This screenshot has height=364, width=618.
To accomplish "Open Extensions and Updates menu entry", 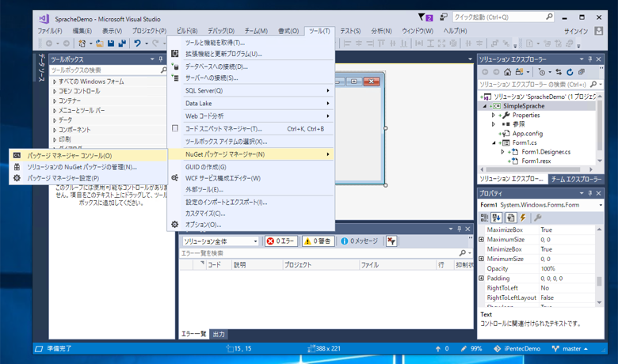I will click(x=251, y=54).
